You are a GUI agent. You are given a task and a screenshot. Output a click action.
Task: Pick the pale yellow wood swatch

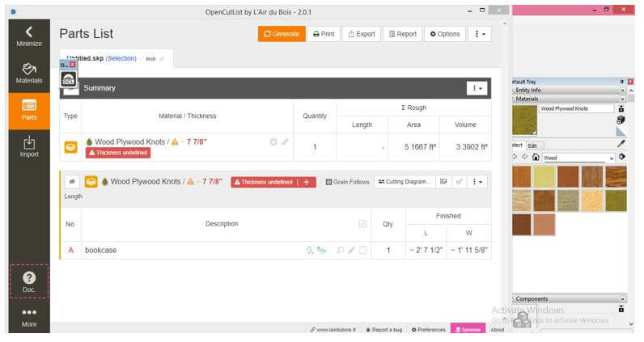click(544, 176)
